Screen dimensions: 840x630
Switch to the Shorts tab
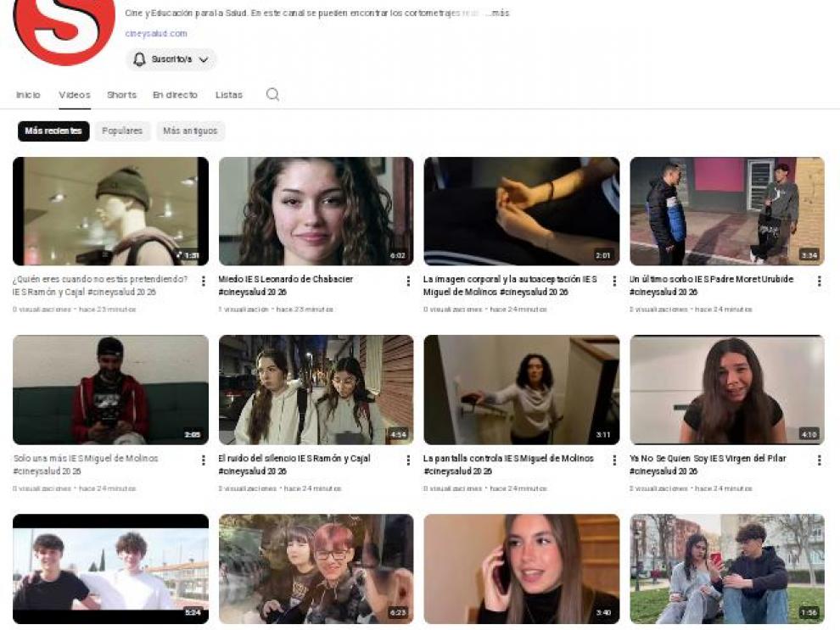click(121, 95)
